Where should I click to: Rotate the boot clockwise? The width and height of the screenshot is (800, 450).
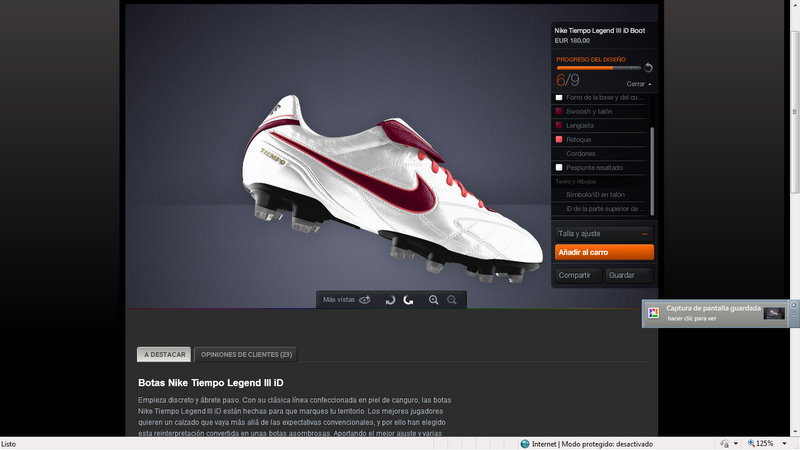(x=408, y=300)
